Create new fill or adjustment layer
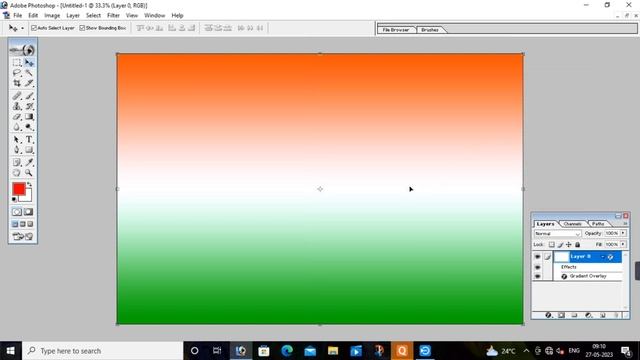Viewport: 640px width, 360px height. click(x=588, y=316)
